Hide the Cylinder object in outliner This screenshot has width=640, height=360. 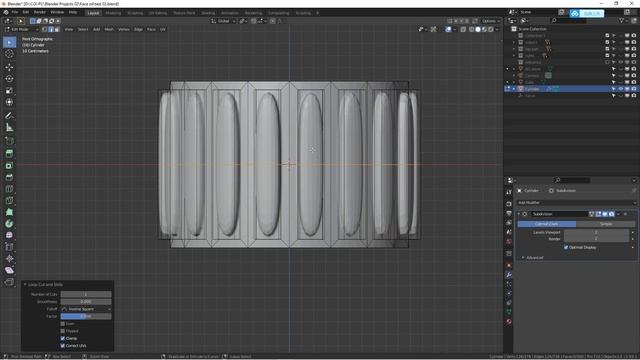pos(620,89)
